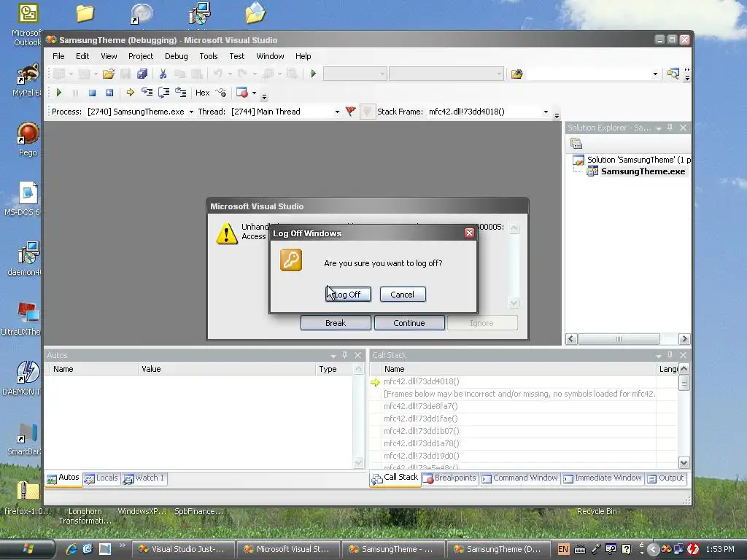This screenshot has width=747, height=560.
Task: Switch to the Locals tab
Action: click(x=101, y=478)
